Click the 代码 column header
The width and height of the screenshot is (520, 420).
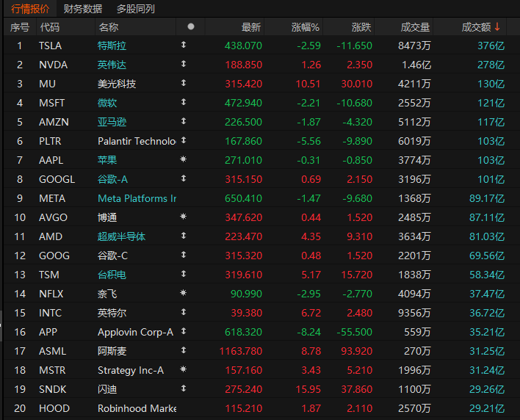tap(50, 27)
